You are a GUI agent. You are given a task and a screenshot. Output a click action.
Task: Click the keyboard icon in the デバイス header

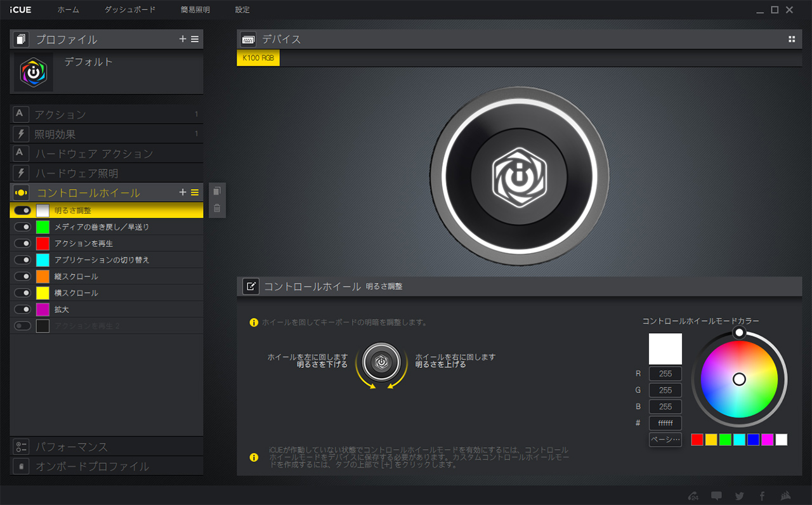click(x=248, y=39)
